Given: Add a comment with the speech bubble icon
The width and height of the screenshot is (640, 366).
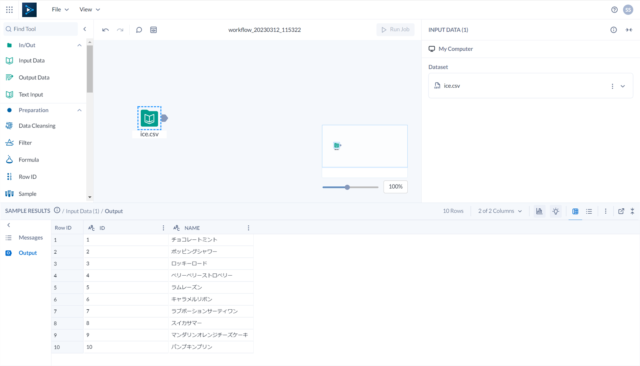Looking at the screenshot, I should [139, 30].
